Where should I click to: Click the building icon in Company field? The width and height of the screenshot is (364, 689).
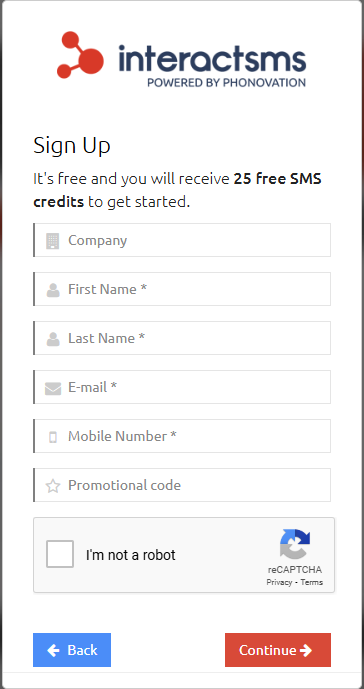(53, 241)
